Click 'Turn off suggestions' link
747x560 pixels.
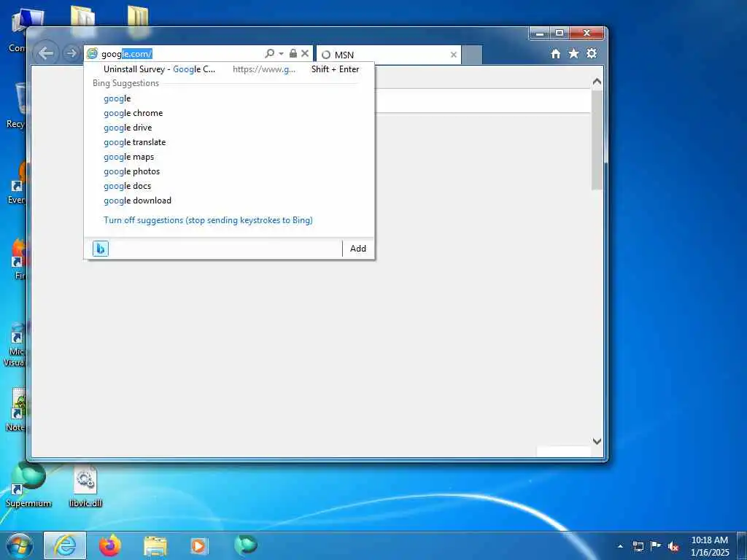click(208, 220)
